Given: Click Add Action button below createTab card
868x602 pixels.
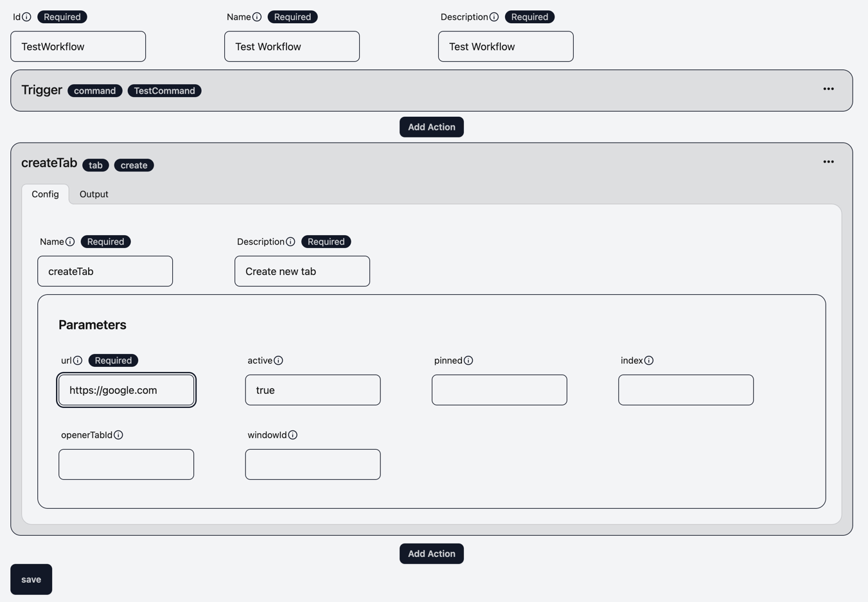Looking at the screenshot, I should point(432,554).
